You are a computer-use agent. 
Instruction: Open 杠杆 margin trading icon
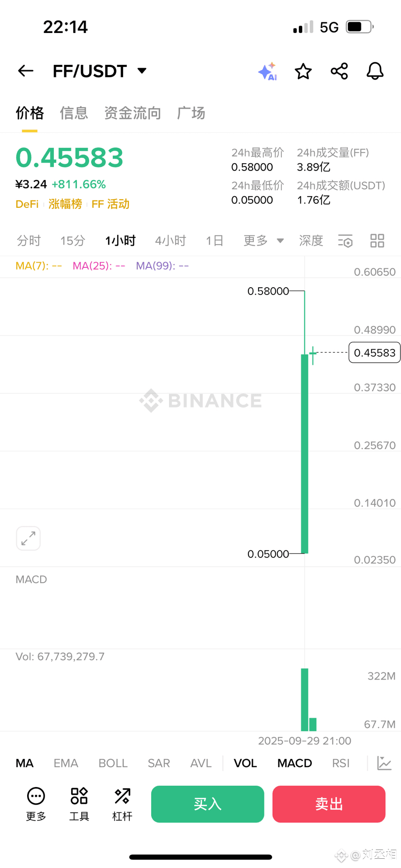tap(122, 805)
